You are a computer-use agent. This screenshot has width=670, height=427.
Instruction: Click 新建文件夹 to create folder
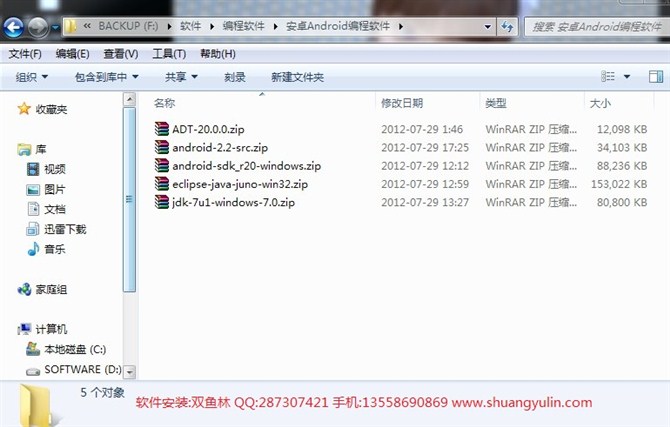tap(297, 77)
